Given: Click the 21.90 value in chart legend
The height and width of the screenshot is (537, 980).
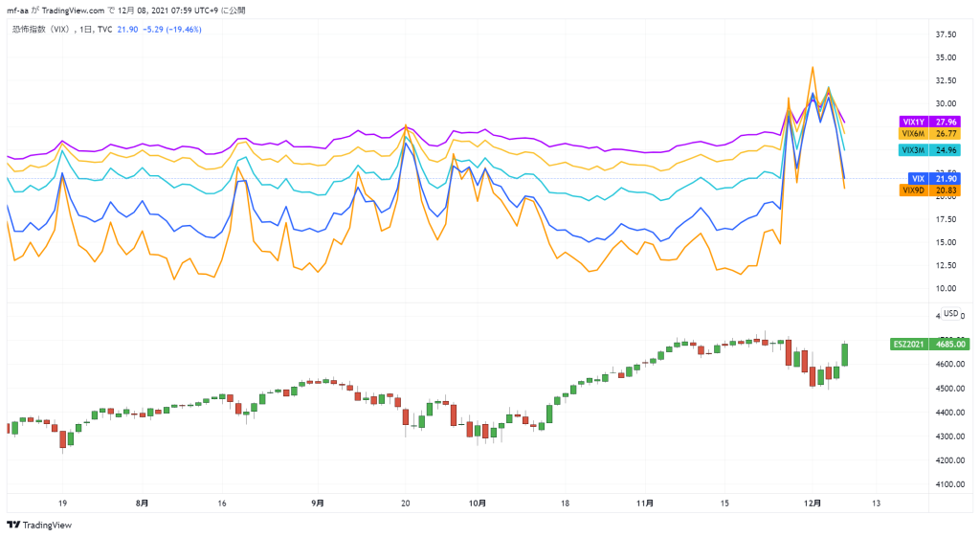Looking at the screenshot, I should click(x=127, y=30).
